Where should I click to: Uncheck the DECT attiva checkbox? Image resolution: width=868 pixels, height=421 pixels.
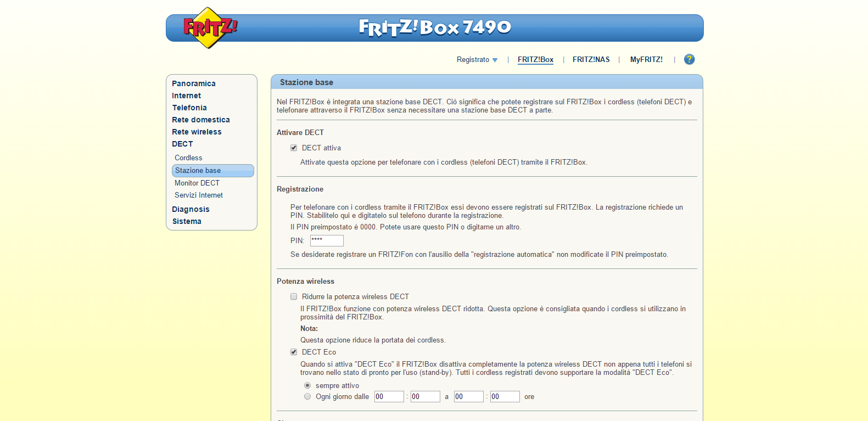coord(294,148)
